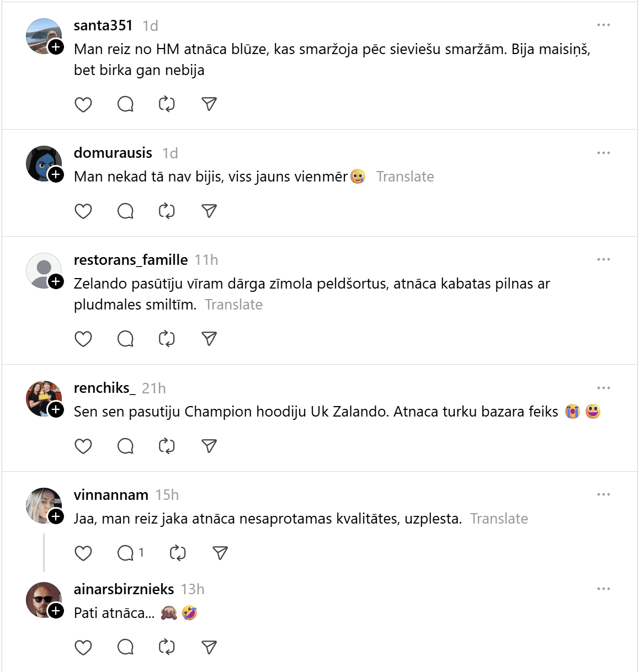Repost ainarsbirznieks's reply

tap(167, 647)
